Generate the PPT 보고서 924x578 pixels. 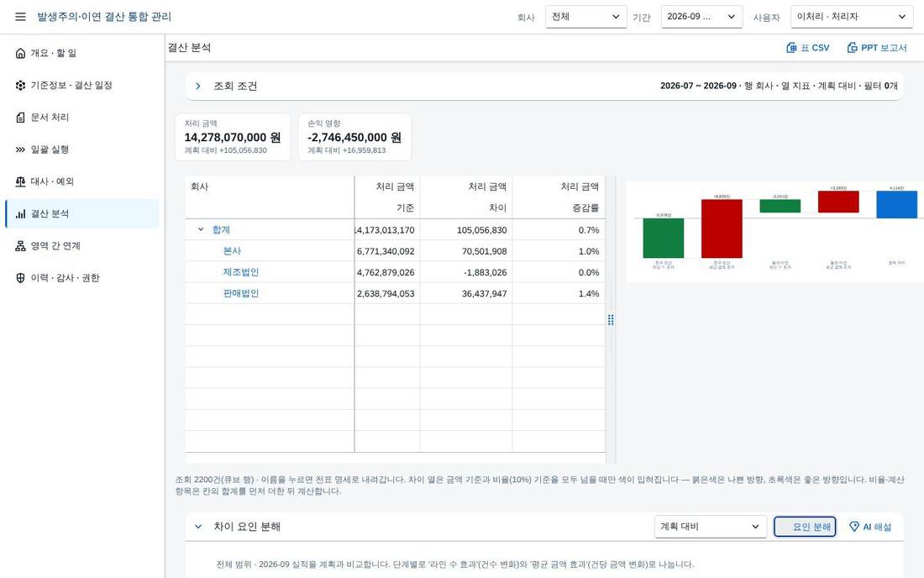877,48
